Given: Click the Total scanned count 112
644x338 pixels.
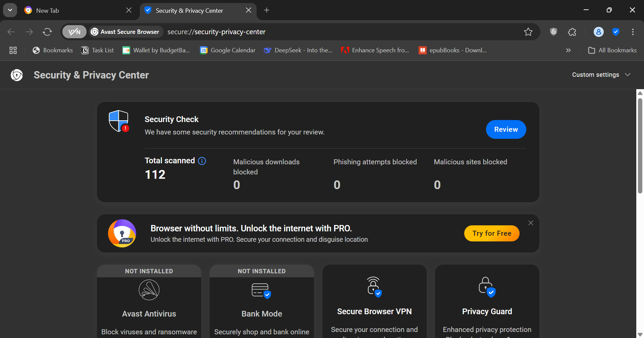Looking at the screenshot, I should [x=155, y=175].
